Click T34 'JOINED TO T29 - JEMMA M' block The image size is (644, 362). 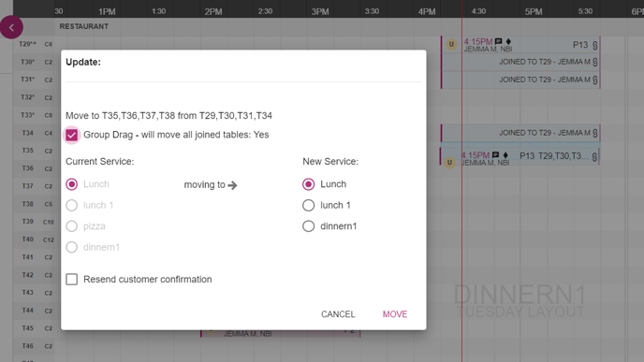[520, 133]
